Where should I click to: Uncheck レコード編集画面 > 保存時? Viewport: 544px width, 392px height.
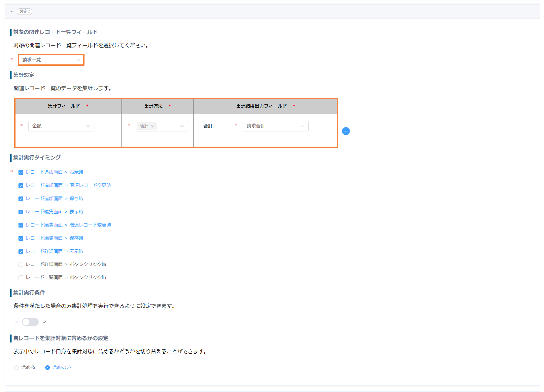click(x=21, y=238)
